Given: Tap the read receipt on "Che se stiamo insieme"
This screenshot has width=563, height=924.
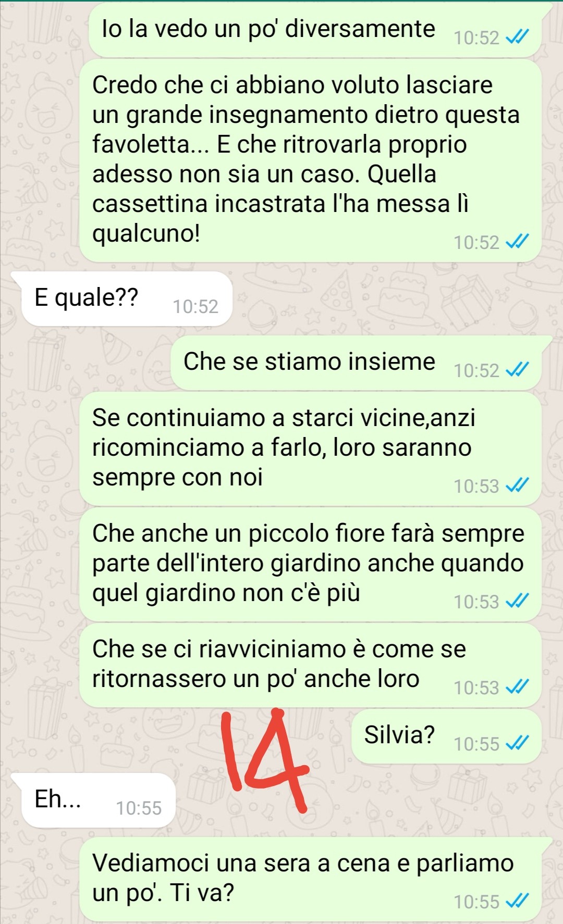Looking at the screenshot, I should pyautogui.click(x=518, y=370).
